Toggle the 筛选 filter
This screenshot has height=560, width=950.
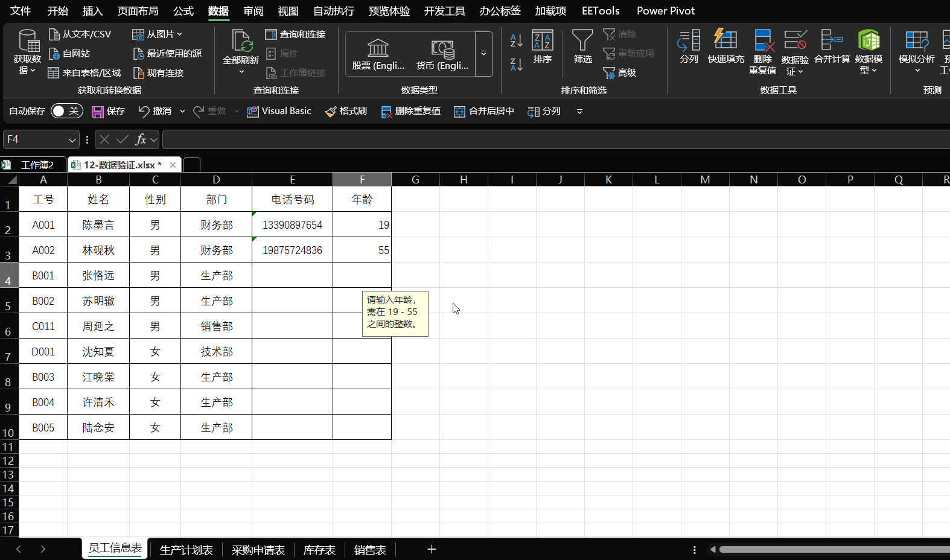click(582, 47)
